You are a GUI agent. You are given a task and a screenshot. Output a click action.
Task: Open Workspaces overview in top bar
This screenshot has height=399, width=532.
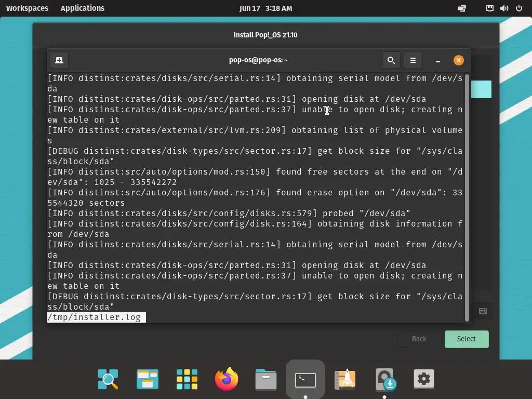(27, 8)
